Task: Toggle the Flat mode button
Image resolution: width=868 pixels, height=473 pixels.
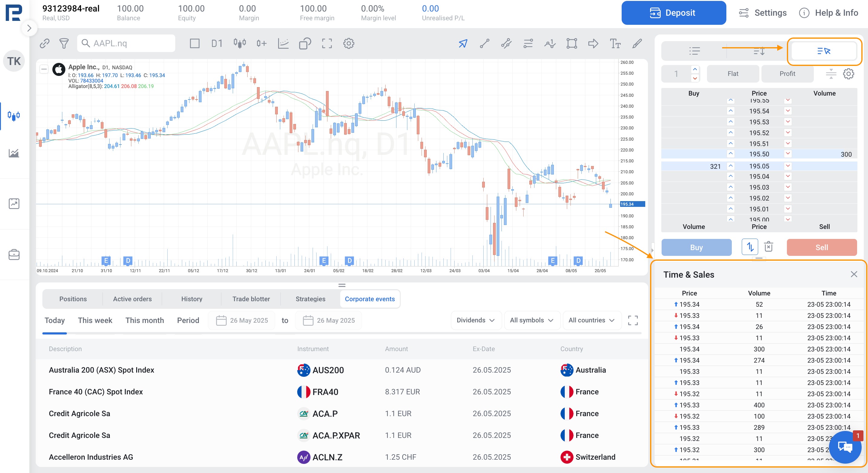Action: coord(732,74)
